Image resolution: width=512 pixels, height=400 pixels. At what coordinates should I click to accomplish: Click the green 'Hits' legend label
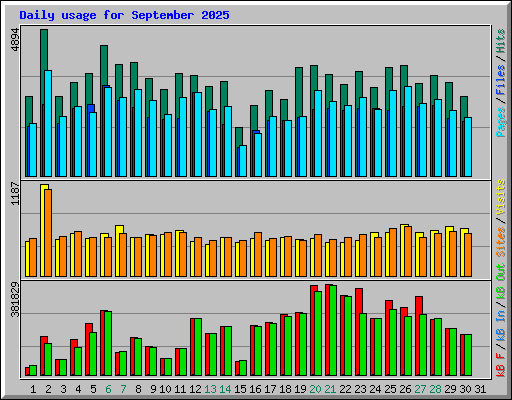coord(501,41)
